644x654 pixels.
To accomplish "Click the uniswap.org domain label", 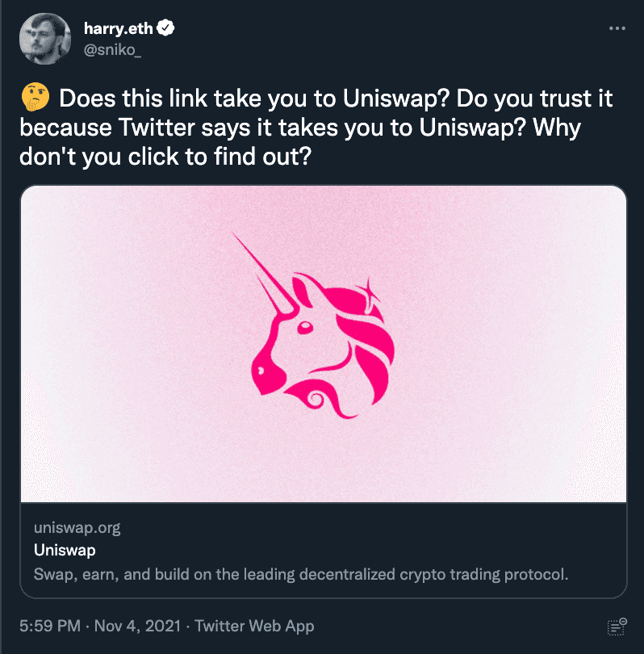I will click(x=77, y=527).
